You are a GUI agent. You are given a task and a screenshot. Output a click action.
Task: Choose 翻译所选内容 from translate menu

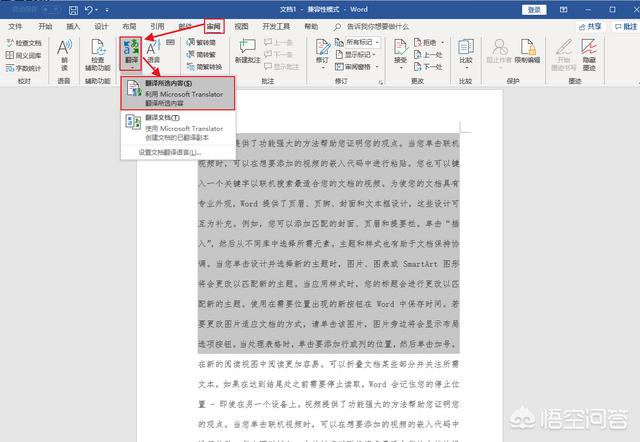click(x=178, y=93)
